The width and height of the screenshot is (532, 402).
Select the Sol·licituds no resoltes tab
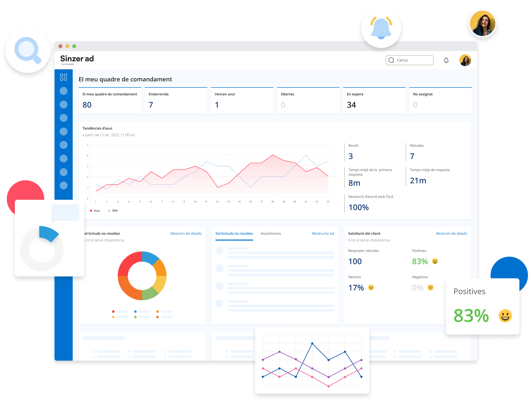[234, 233]
